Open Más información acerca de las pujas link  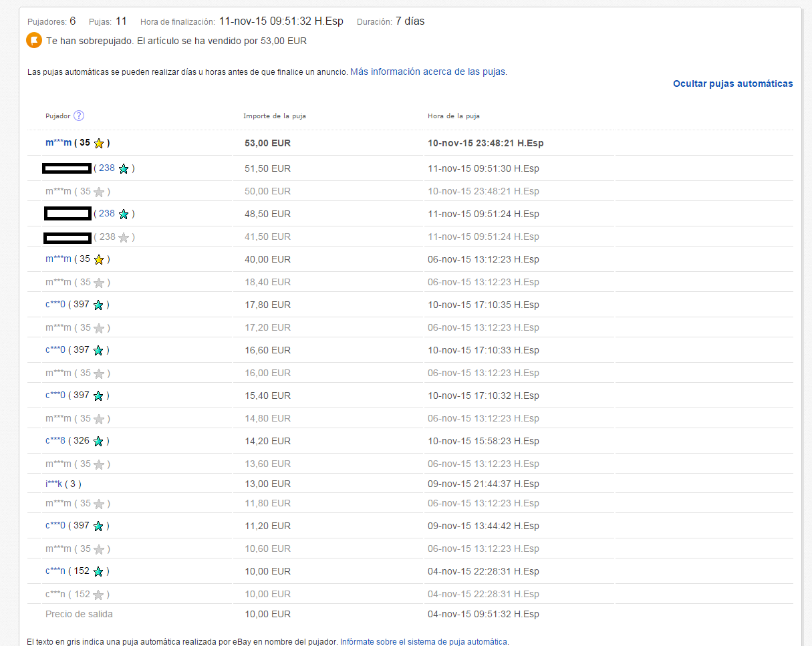[x=428, y=71]
